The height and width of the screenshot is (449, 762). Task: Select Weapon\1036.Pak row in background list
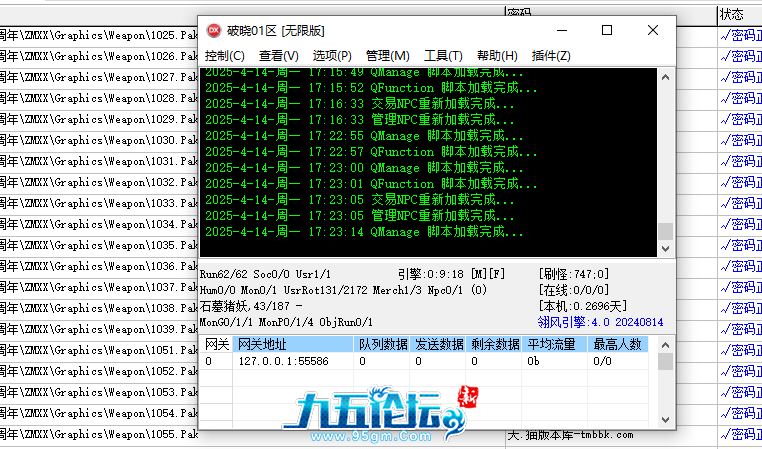(99, 266)
